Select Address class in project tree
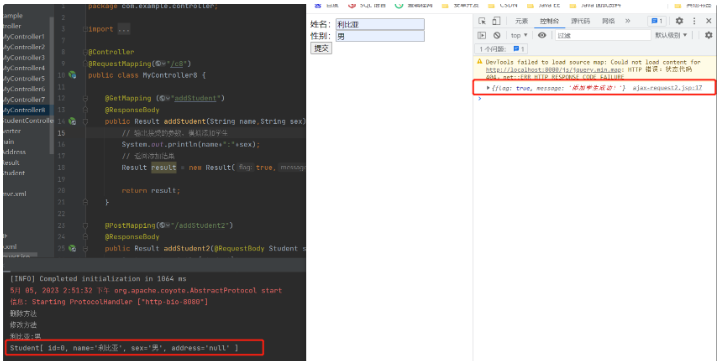The width and height of the screenshot is (720, 361). [14, 152]
